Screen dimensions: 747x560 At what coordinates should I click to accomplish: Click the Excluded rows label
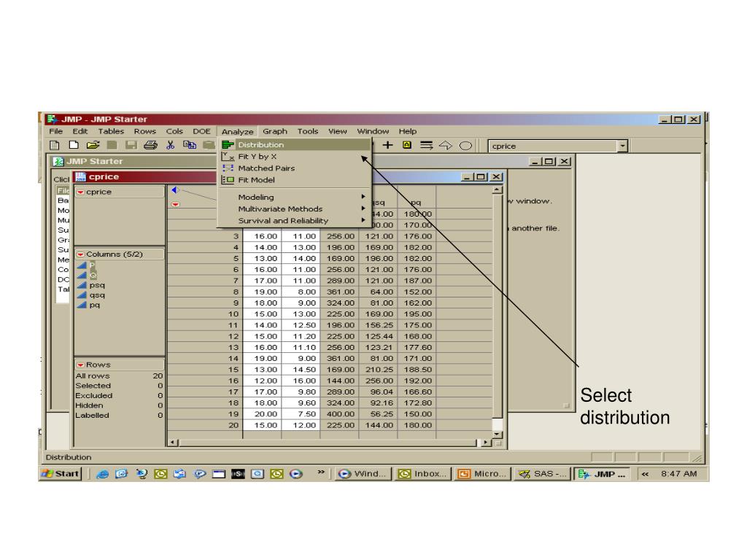pyautogui.click(x=94, y=396)
